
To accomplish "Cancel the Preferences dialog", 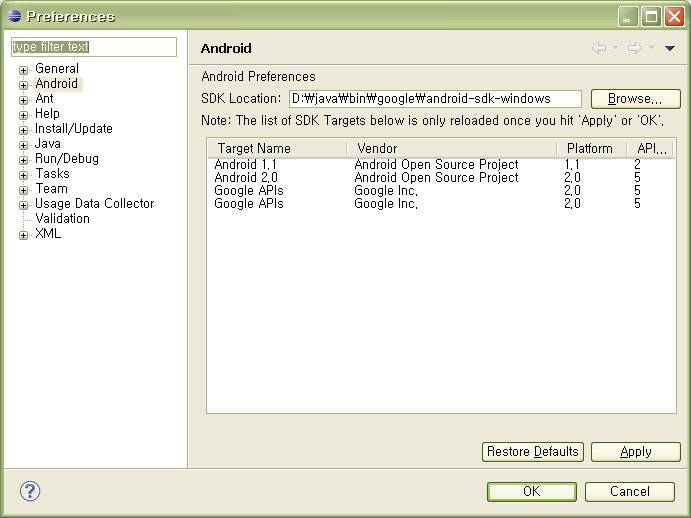I will point(630,491).
